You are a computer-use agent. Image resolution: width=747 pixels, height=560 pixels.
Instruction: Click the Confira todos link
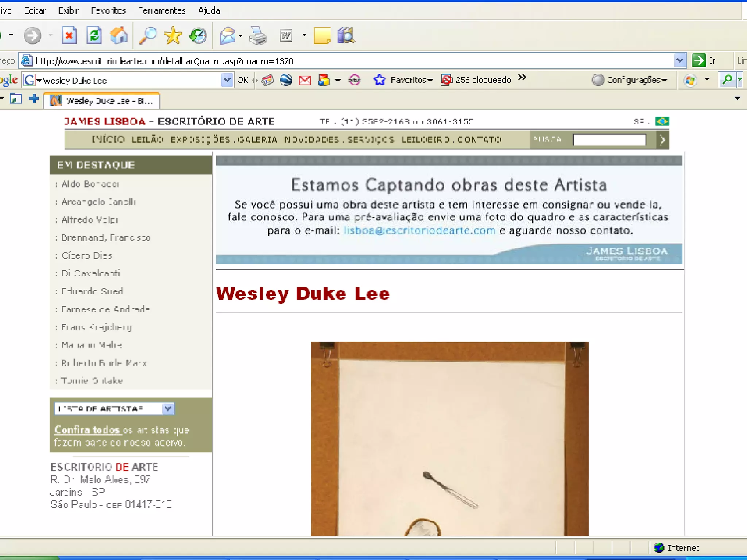87,430
